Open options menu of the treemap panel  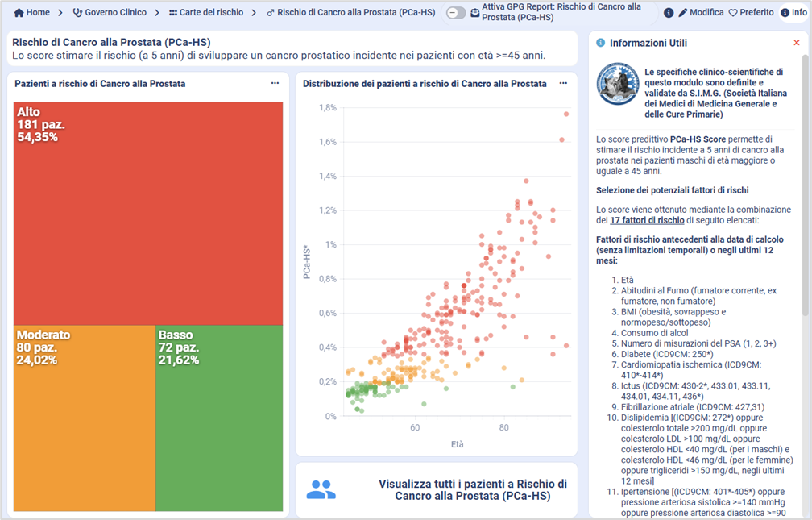275,83
